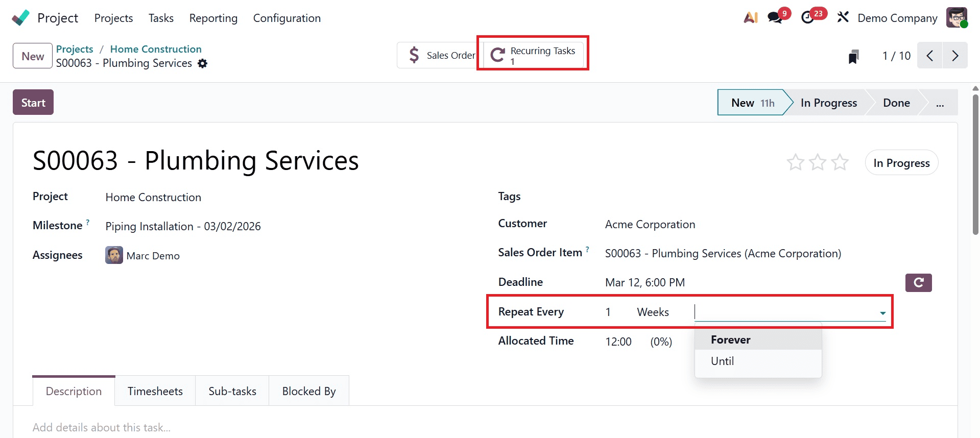980x438 pixels.
Task: Click the bookmark icon
Action: [x=853, y=56]
